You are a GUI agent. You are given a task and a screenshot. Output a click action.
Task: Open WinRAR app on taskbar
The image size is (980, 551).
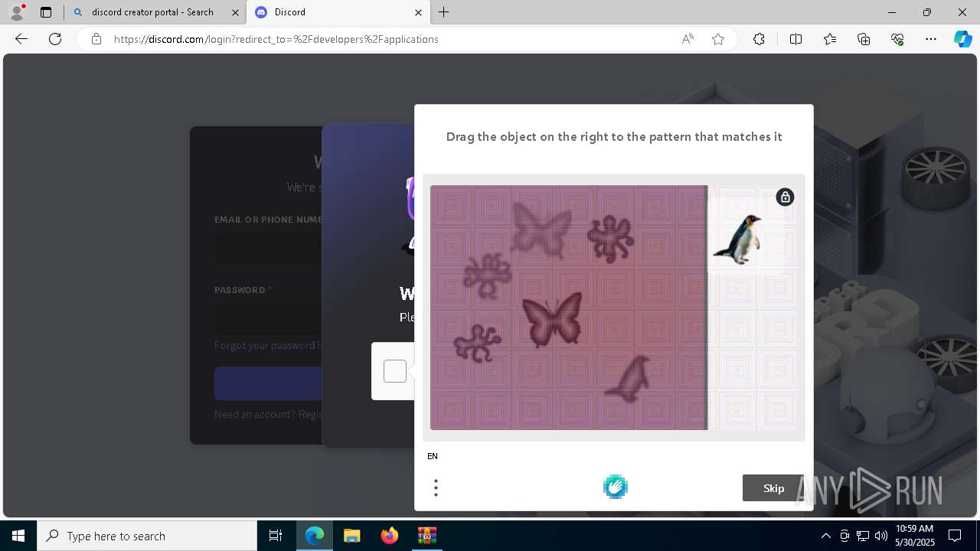click(426, 536)
